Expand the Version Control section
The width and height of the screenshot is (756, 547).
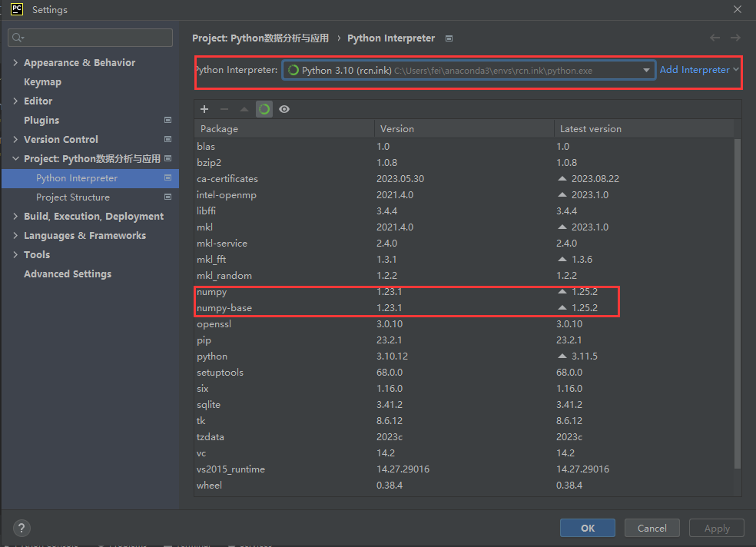pyautogui.click(x=15, y=139)
